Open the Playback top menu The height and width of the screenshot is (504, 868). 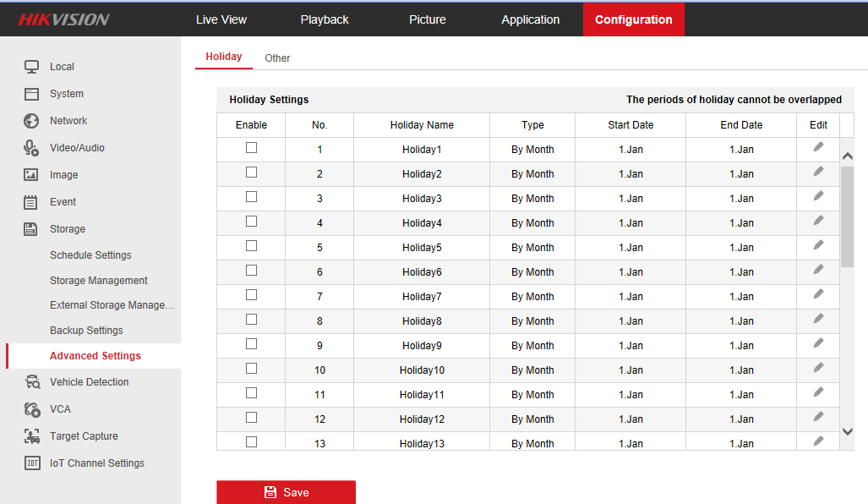pos(325,19)
